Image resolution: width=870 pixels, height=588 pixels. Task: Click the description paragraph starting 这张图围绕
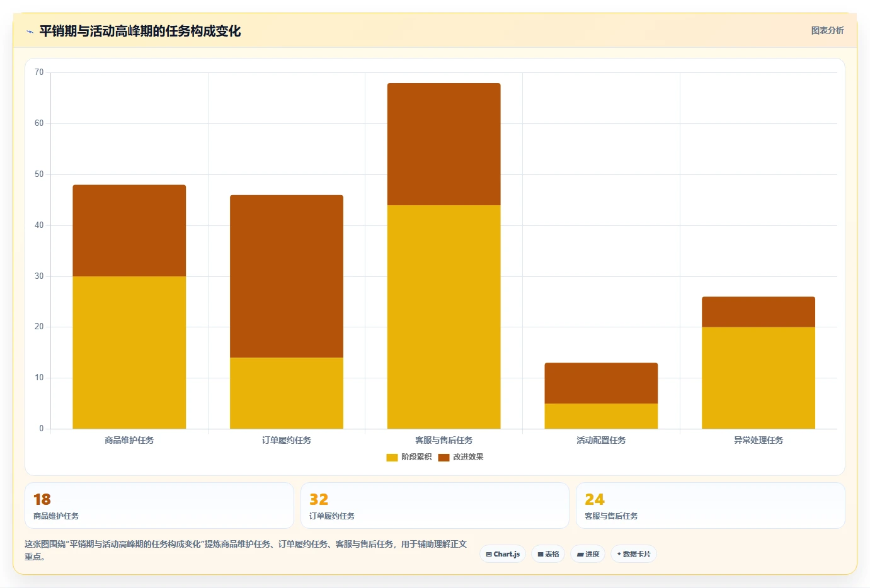[x=246, y=550]
